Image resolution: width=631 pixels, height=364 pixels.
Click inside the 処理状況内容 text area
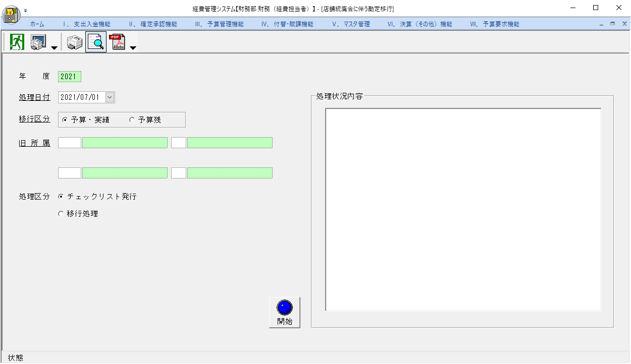(463, 210)
